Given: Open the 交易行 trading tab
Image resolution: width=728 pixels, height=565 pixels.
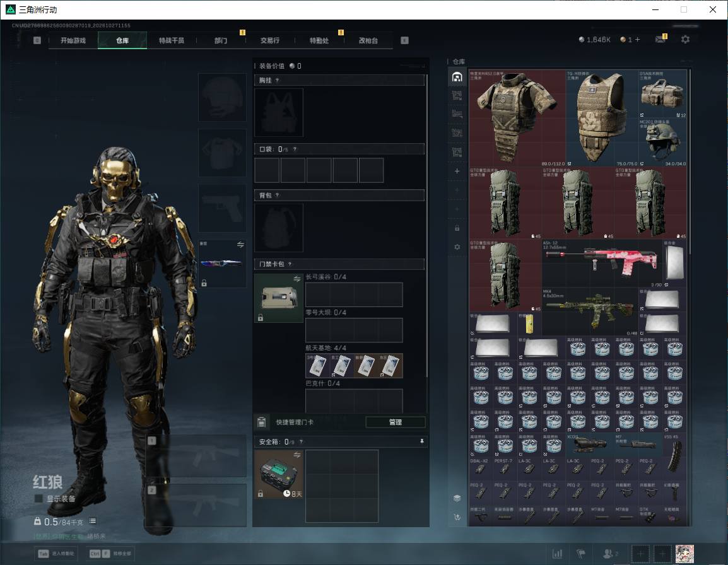Looking at the screenshot, I should (270, 40).
